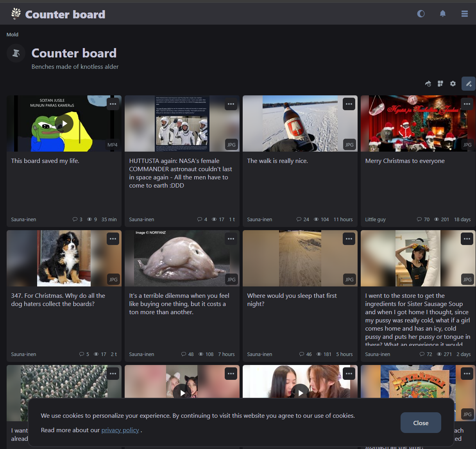
Task: Switch to grid layout using the tiles icon
Action: pyautogui.click(x=440, y=84)
